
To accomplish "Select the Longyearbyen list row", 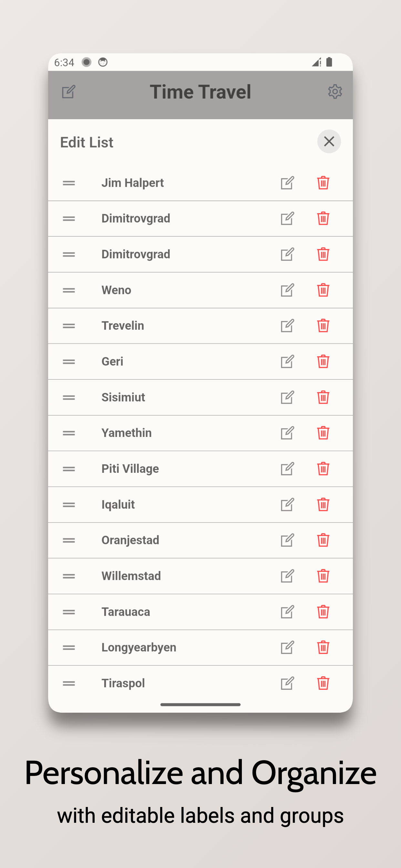I will click(x=200, y=648).
